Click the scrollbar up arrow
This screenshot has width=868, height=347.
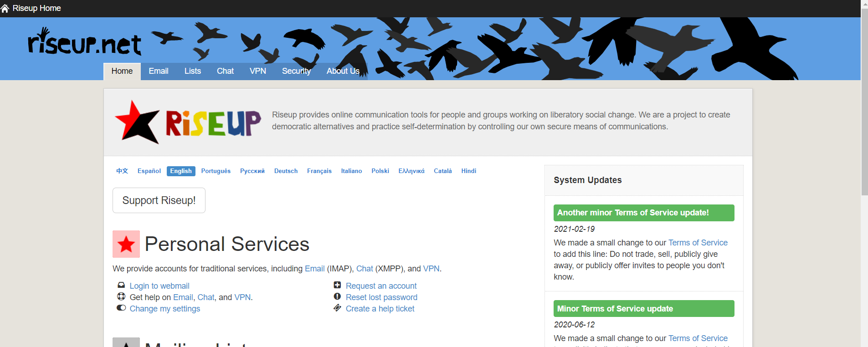pyautogui.click(x=864, y=4)
